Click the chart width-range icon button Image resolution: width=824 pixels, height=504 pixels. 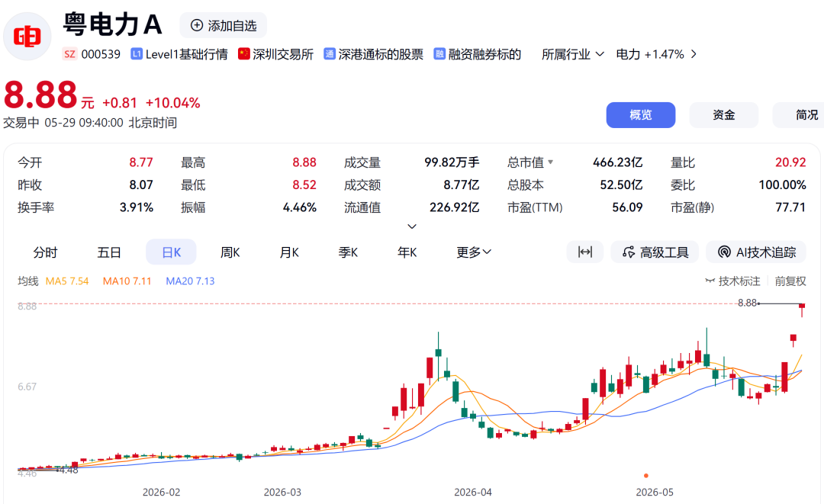click(x=585, y=252)
